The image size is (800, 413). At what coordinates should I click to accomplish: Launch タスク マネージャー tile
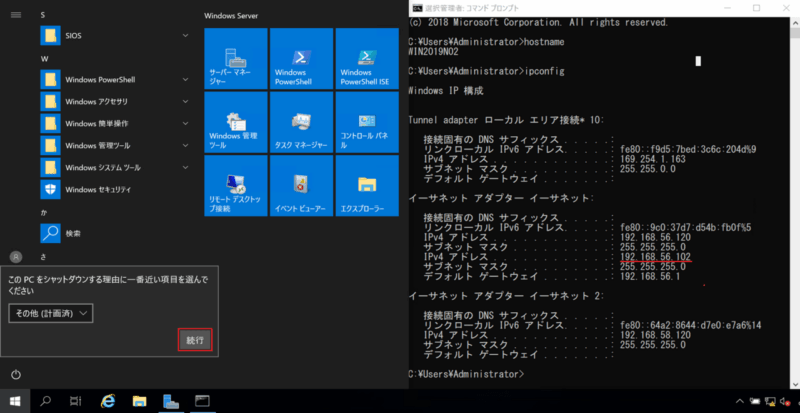[301, 122]
